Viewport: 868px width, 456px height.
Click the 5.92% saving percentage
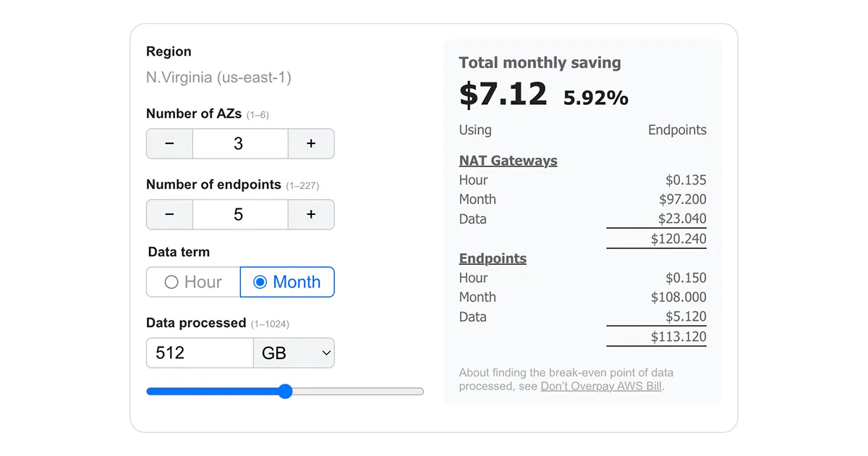point(596,98)
